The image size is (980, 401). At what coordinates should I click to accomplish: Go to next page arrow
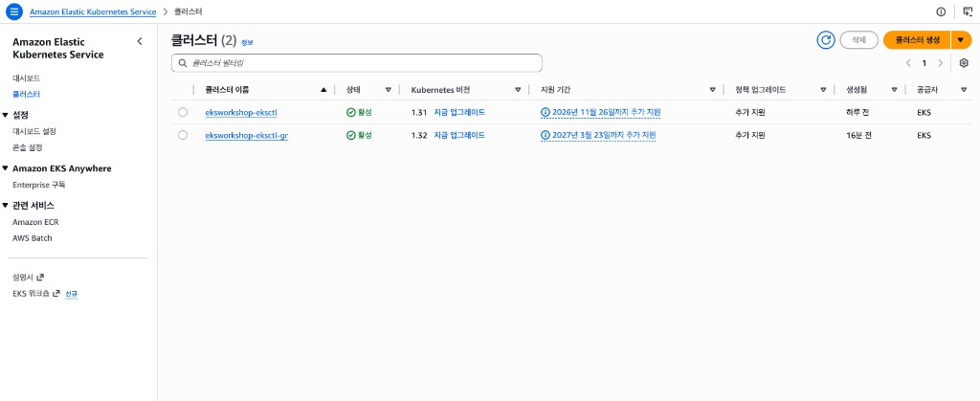[940, 63]
